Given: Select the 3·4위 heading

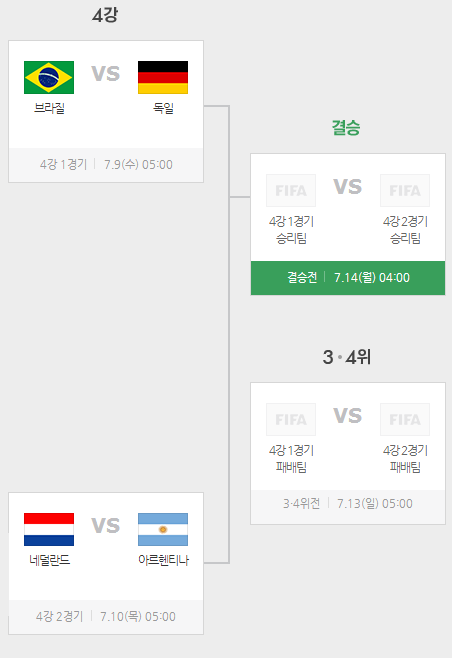Looking at the screenshot, I should [347, 357].
